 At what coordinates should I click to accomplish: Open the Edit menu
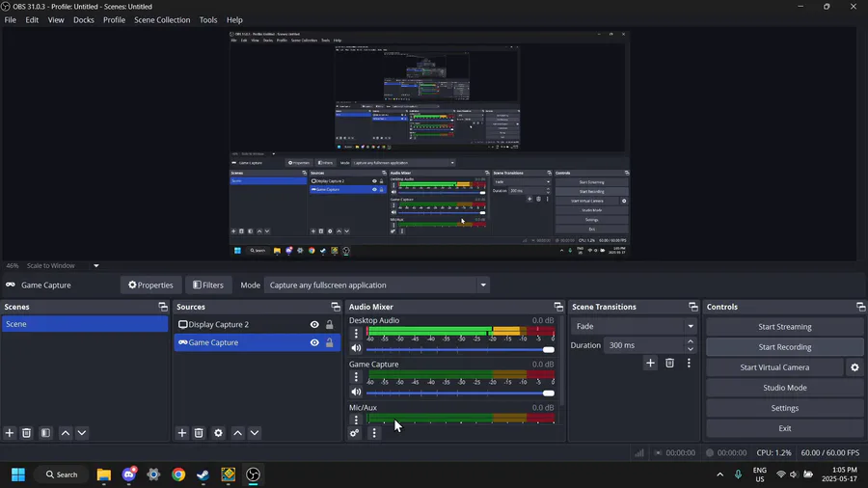[32, 20]
